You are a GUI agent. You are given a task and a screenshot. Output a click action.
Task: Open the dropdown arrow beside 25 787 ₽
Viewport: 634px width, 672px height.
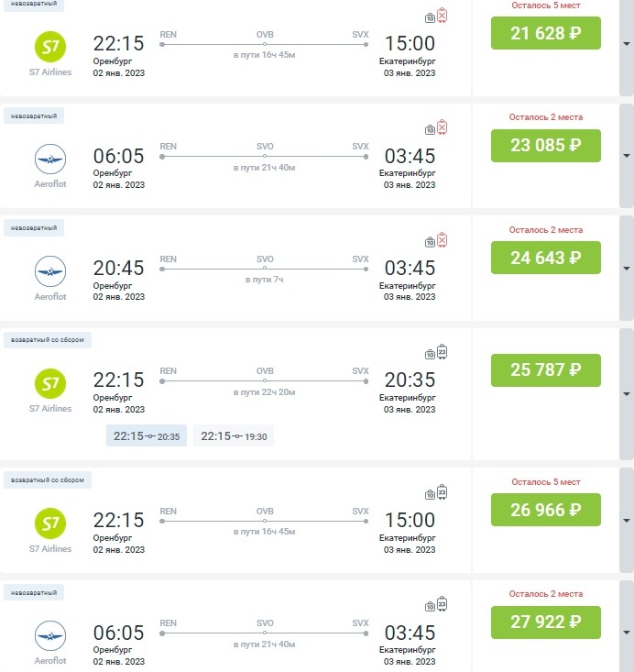(x=627, y=394)
